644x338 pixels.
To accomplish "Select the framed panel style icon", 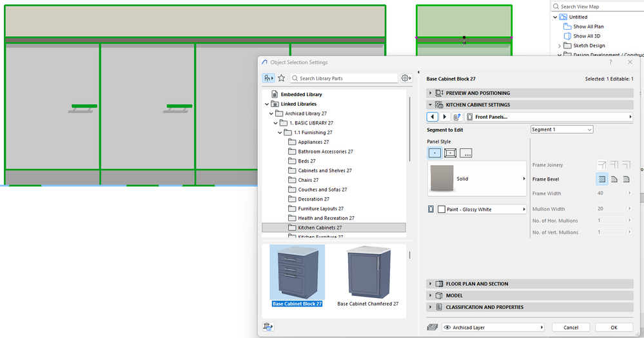I will tap(450, 153).
